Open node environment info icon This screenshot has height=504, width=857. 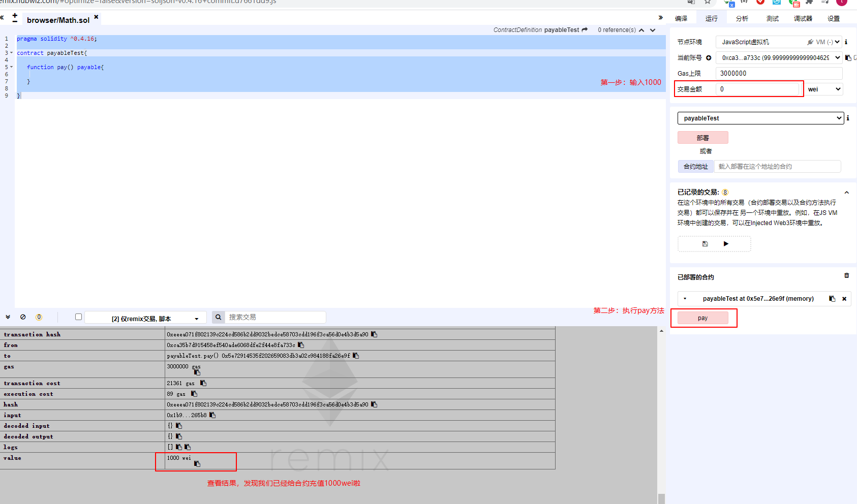click(846, 42)
